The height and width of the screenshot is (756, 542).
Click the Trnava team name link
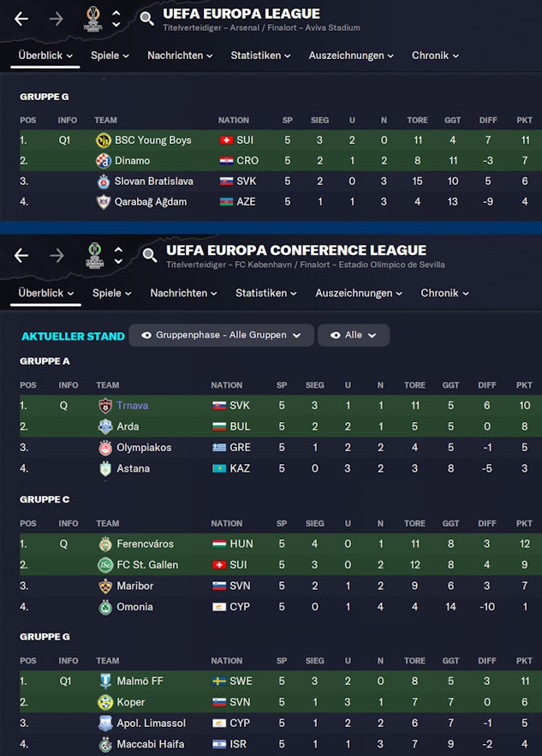tap(134, 406)
